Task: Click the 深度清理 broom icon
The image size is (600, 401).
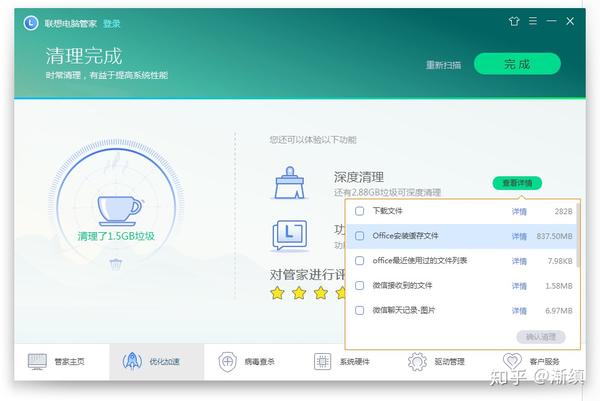Action: 290,183
